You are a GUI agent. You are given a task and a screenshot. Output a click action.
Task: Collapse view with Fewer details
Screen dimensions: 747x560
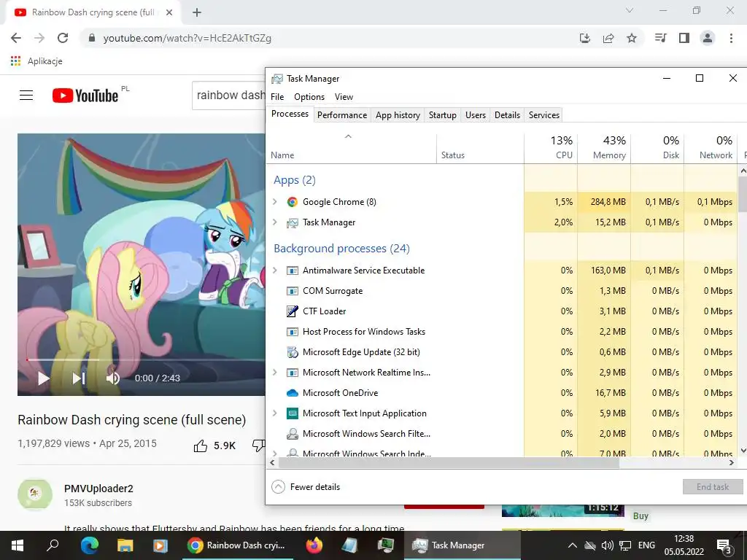[306, 486]
